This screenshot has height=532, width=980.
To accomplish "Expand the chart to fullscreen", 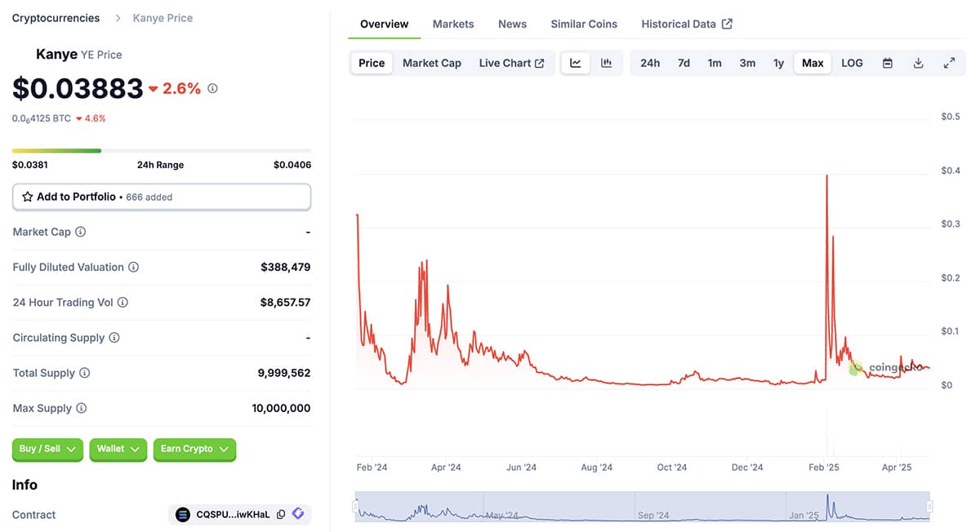I will coord(949,63).
